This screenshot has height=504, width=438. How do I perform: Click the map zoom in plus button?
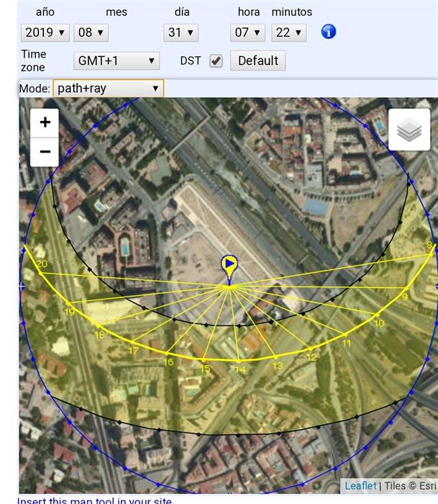[45, 122]
